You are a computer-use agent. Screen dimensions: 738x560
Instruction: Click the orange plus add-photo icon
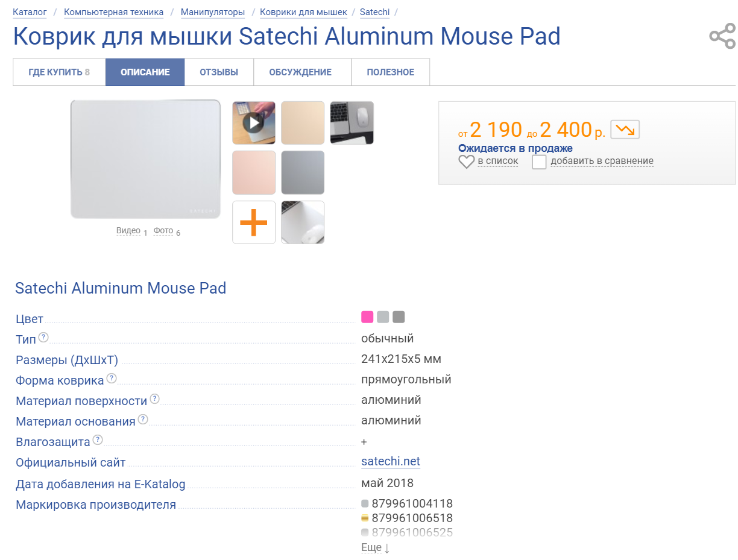254,222
